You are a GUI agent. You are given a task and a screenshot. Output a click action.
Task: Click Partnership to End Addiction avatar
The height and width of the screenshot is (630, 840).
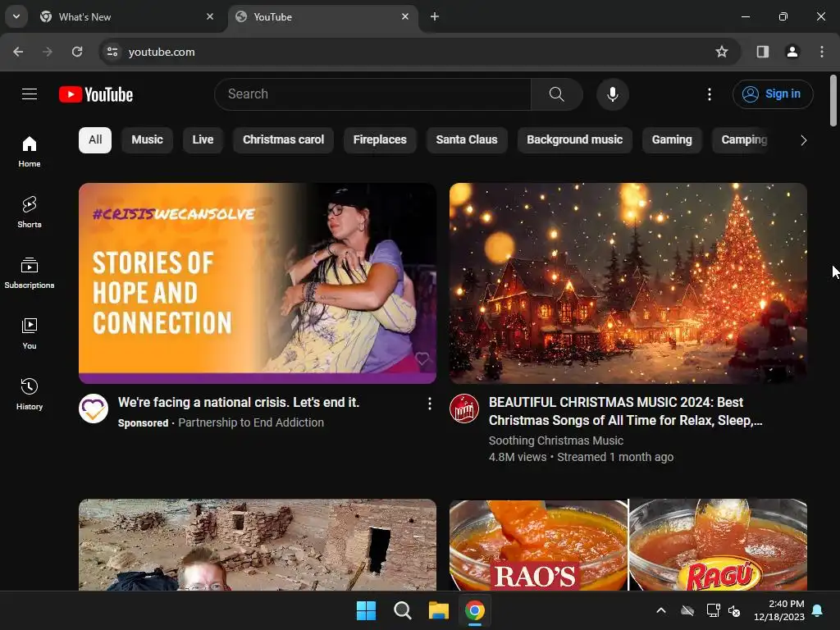pyautogui.click(x=94, y=409)
